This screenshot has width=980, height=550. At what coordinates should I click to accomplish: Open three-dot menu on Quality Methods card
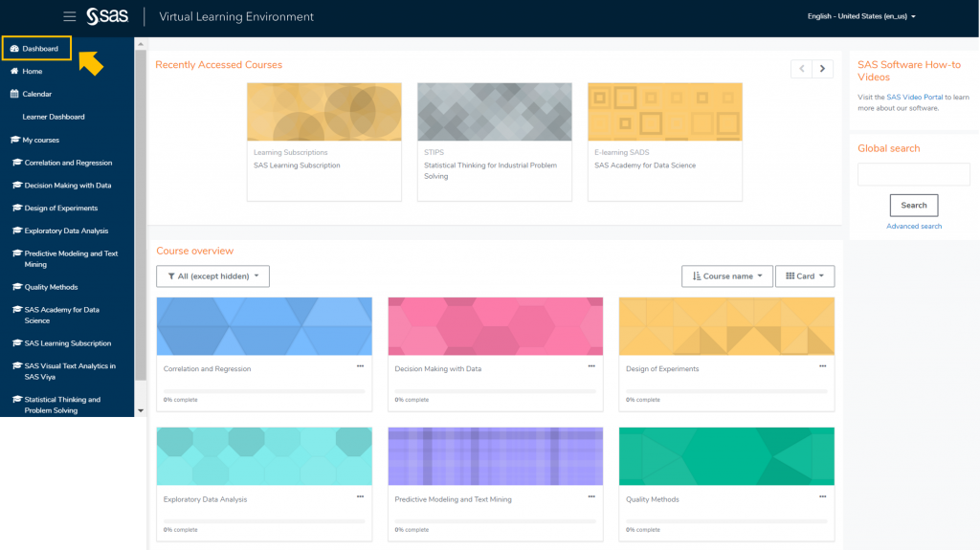coord(823,497)
